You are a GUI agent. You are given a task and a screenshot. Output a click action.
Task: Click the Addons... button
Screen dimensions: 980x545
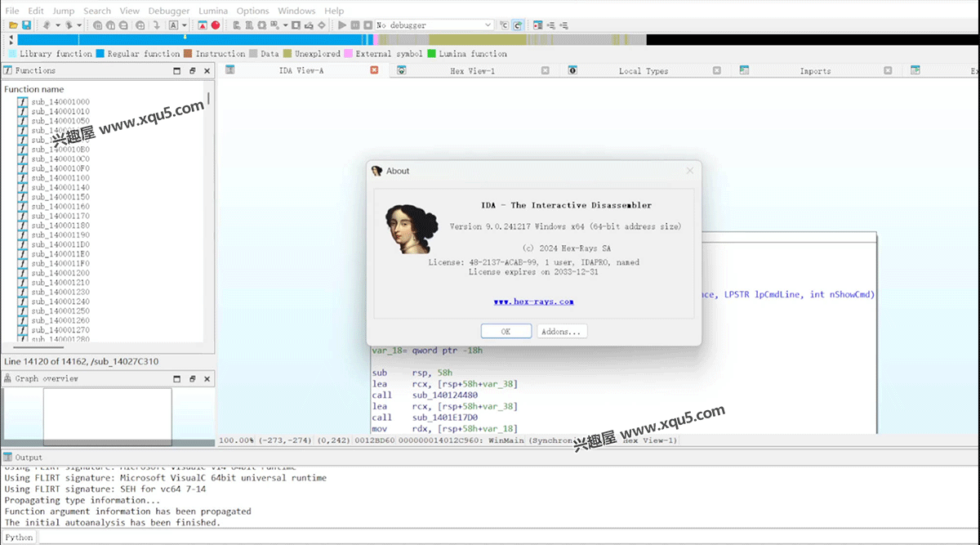tap(562, 332)
